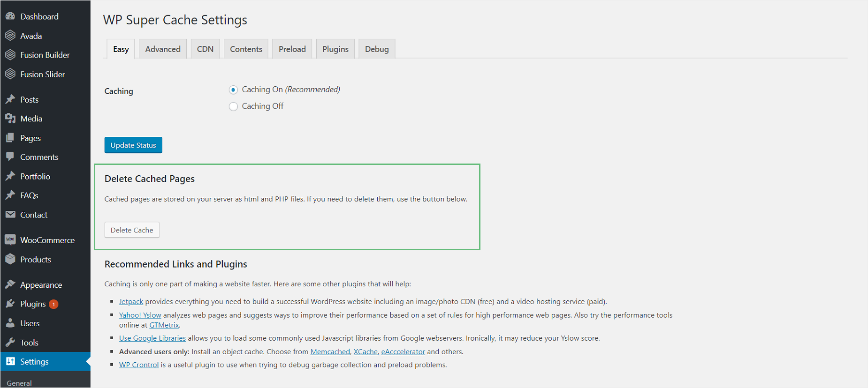Viewport: 868px width, 388px height.
Task: Click the Comments speech bubble icon
Action: [10, 157]
